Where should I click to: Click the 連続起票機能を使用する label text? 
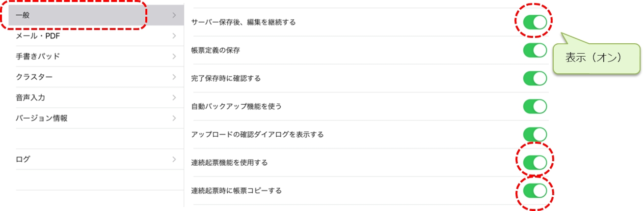click(229, 162)
